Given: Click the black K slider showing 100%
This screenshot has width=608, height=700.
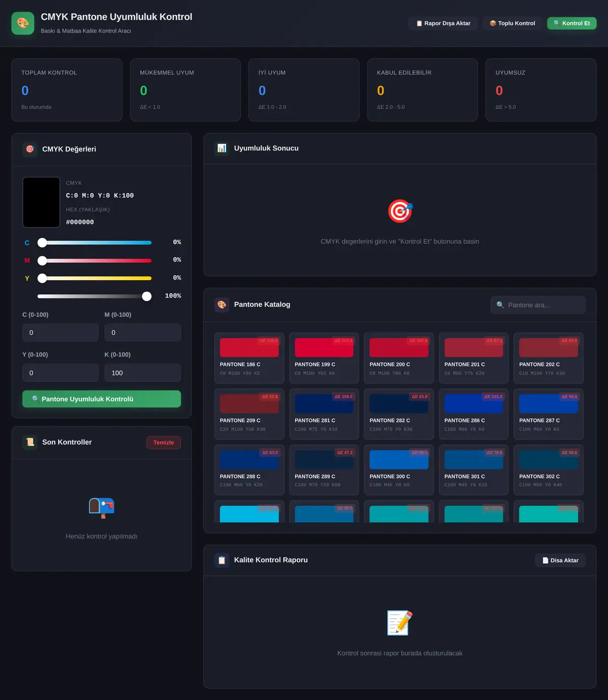Looking at the screenshot, I should pos(94,296).
